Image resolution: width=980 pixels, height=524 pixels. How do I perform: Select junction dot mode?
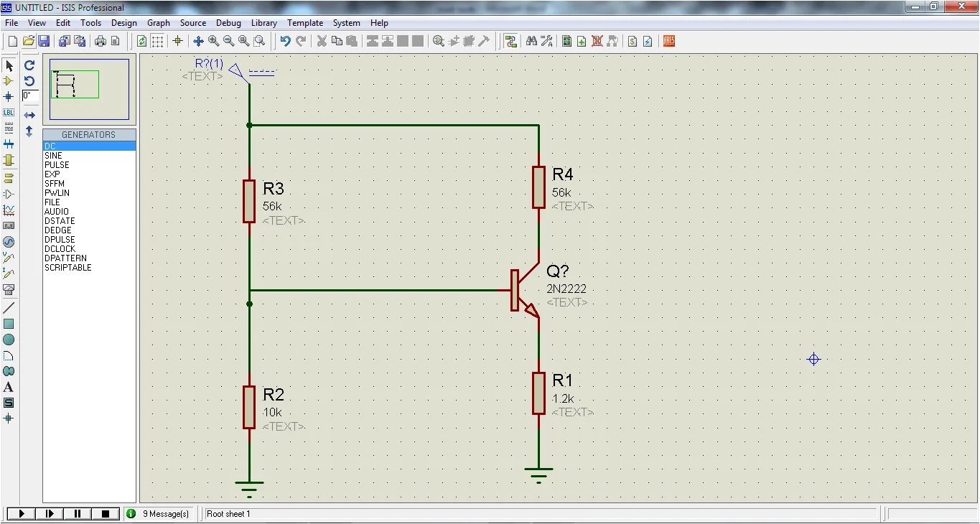(x=9, y=97)
